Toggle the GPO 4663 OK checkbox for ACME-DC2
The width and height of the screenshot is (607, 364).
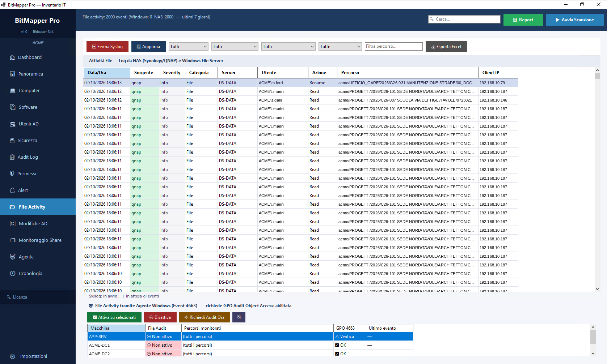pyautogui.click(x=337, y=354)
